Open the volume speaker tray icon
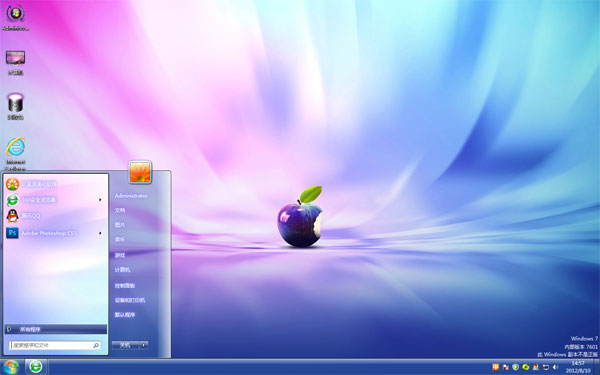 coord(556,367)
